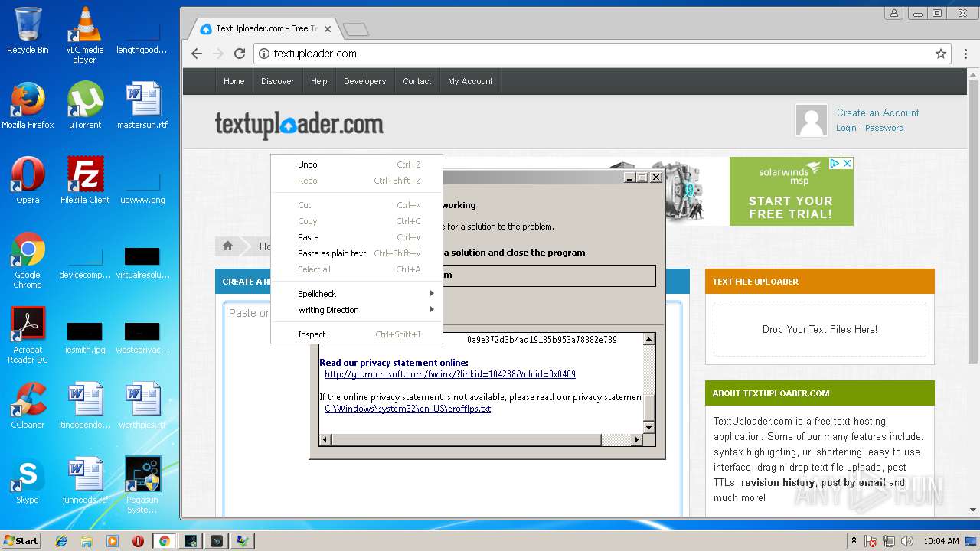Choose Undo from the context menu
This screenshot has height=551, width=980.
[x=356, y=165]
